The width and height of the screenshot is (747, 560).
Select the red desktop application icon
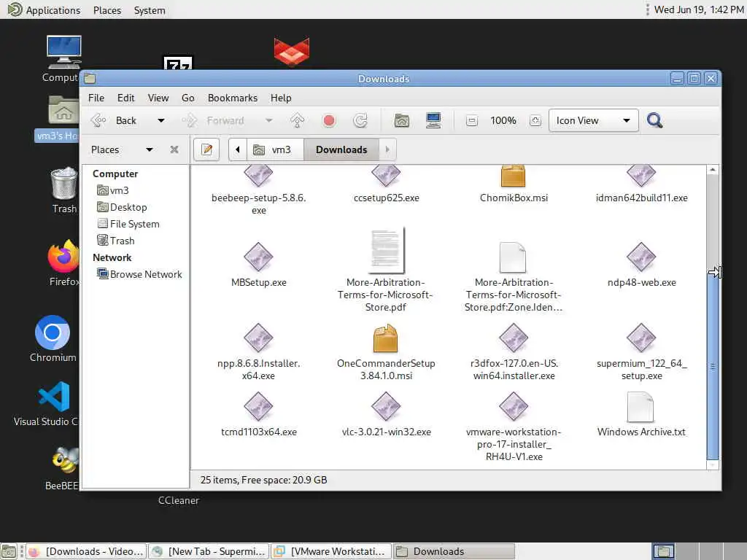pos(292,52)
